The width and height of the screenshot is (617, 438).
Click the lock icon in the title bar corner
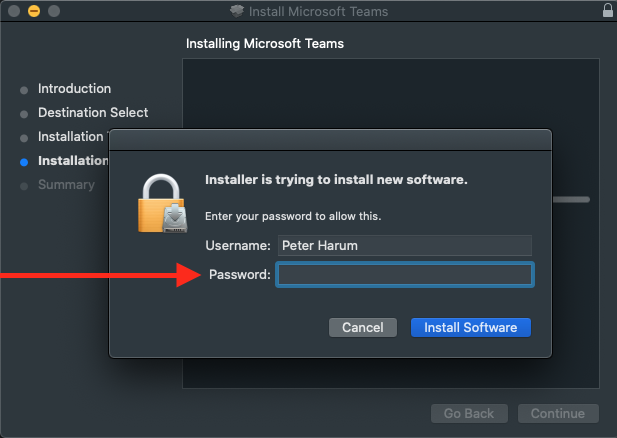coord(607,12)
